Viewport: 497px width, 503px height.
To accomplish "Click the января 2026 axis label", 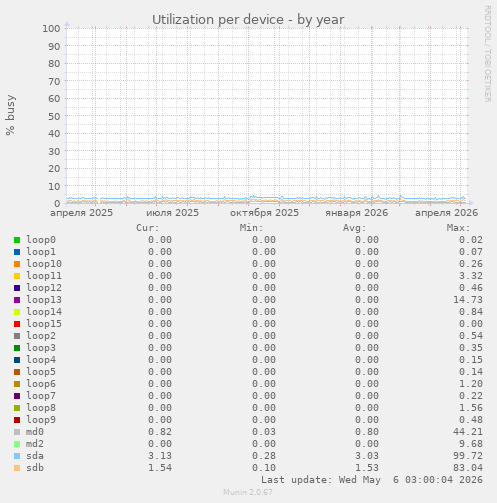I will pyautogui.click(x=357, y=213).
